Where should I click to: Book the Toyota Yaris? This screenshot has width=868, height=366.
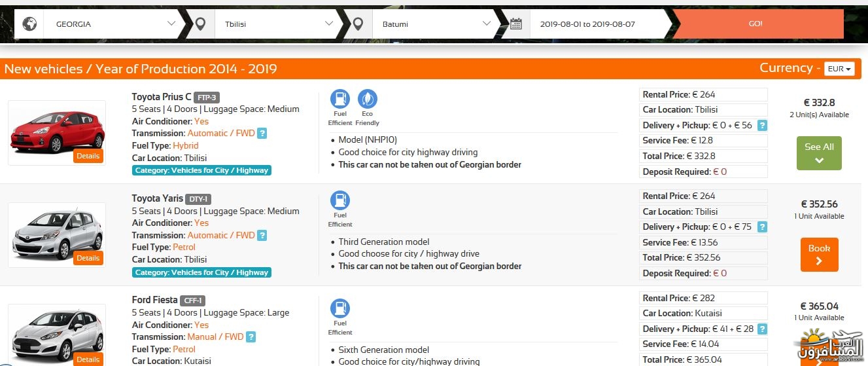[819, 254]
